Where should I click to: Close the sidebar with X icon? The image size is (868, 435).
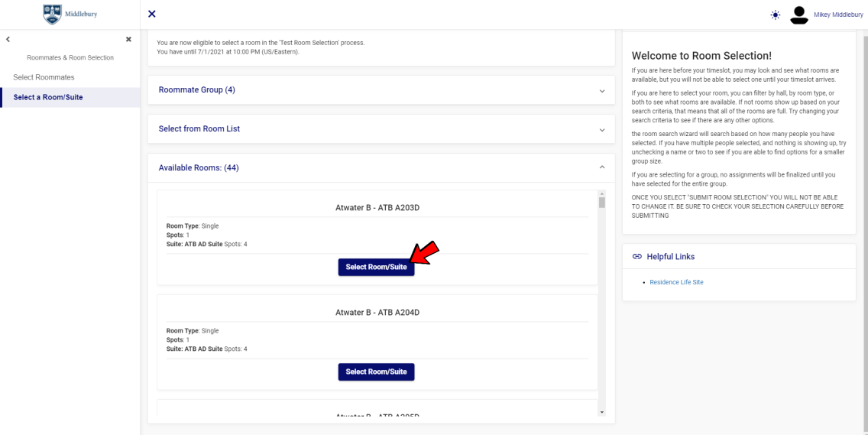128,39
